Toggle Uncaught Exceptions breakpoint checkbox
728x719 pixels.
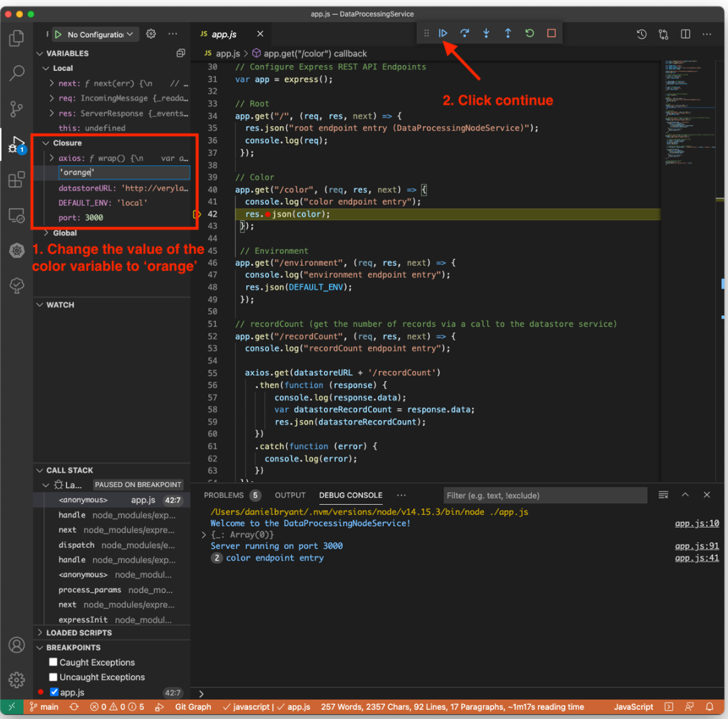point(53,677)
